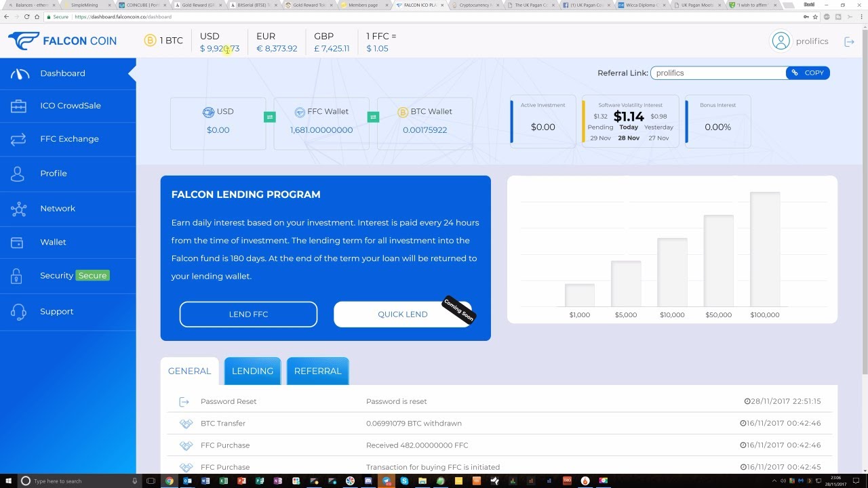Open the Windows Start menu
Image resolution: width=868 pixels, height=488 pixels.
7,481
